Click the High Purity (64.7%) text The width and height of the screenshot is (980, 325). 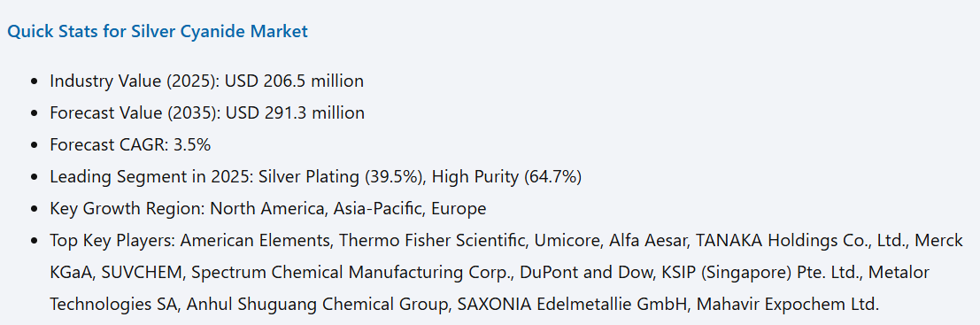pyautogui.click(x=507, y=177)
